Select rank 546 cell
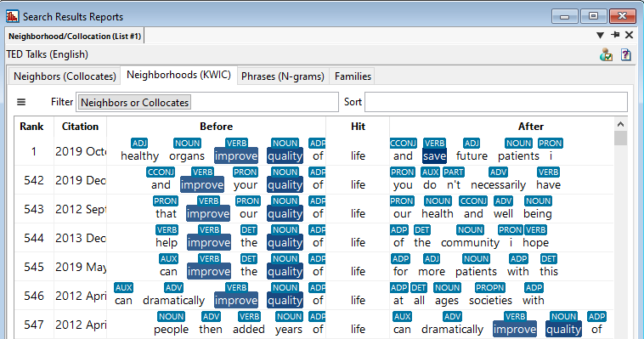The width and height of the screenshot is (644, 339). [34, 296]
